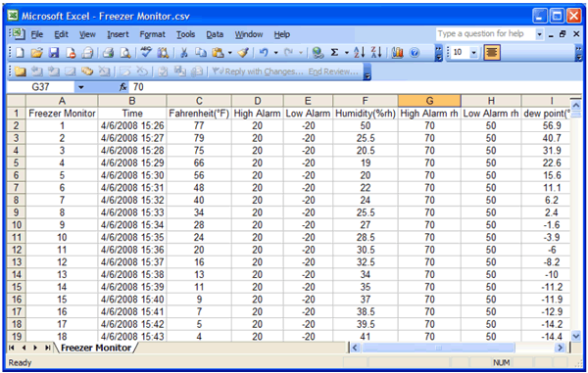Toggle the highlighted Center alignment button
The height and width of the screenshot is (373, 588).
pyautogui.click(x=492, y=53)
